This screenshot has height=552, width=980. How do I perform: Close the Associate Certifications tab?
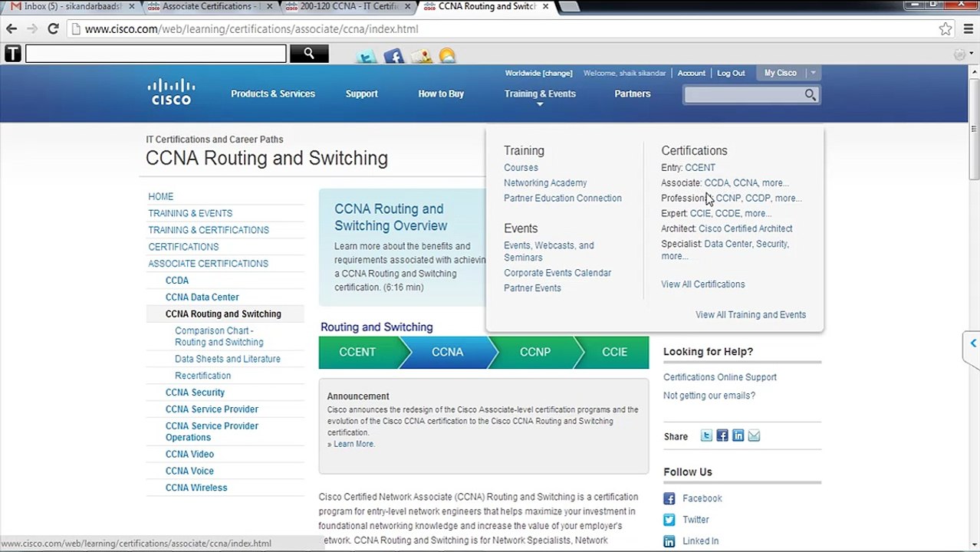click(269, 7)
